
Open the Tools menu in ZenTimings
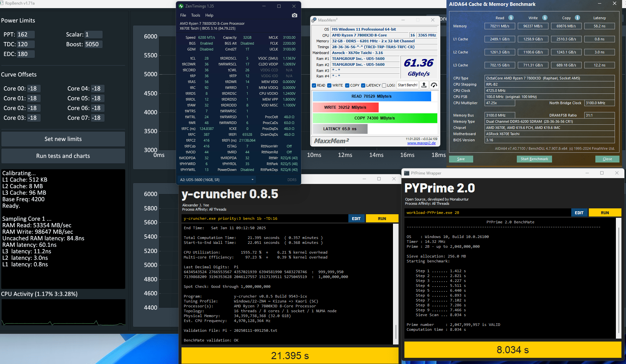click(x=196, y=15)
